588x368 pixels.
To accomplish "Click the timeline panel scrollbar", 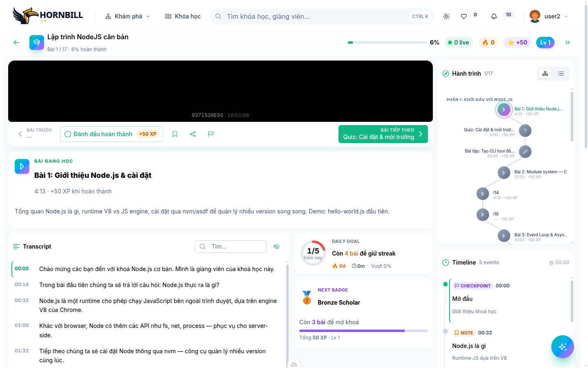I will coord(572,301).
